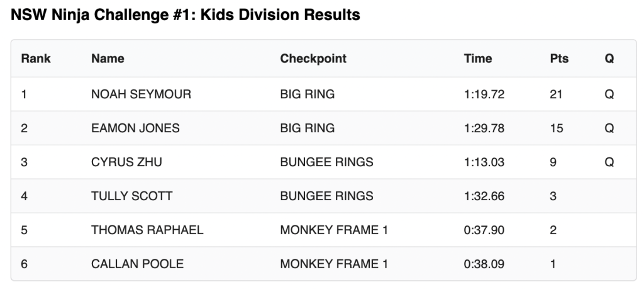
Task: Click the Name column header
Action: (x=108, y=59)
